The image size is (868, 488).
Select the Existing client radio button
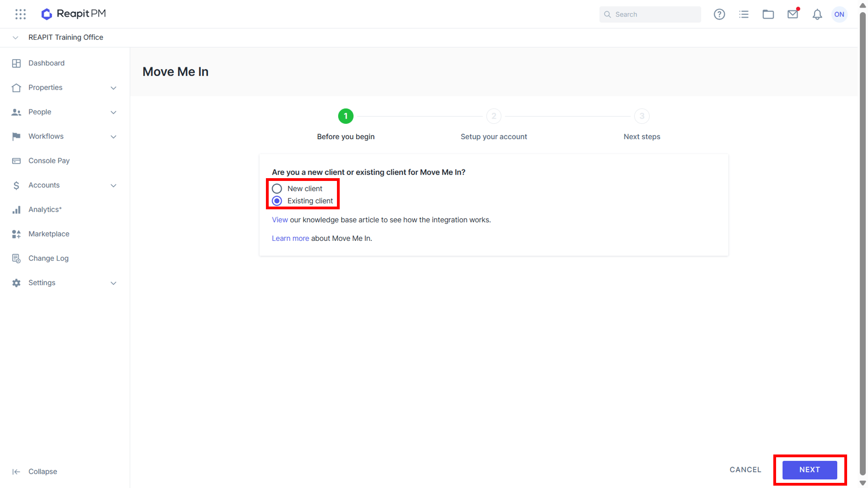[x=277, y=201]
